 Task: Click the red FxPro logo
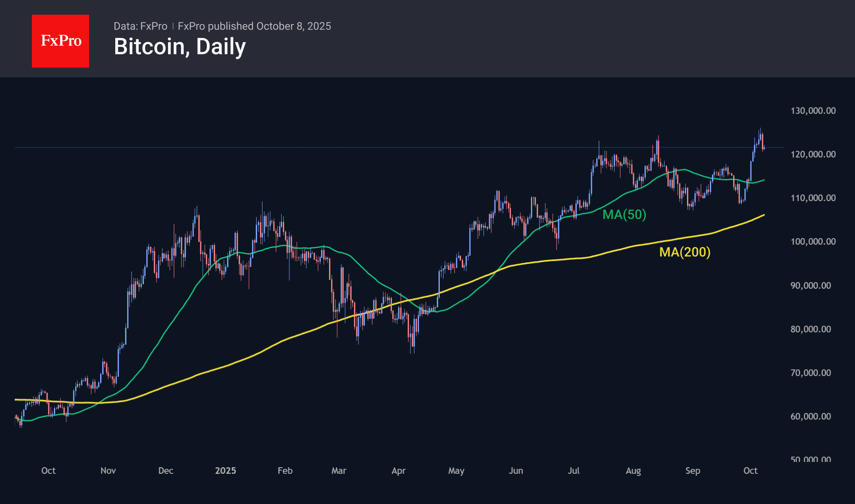[x=60, y=41]
